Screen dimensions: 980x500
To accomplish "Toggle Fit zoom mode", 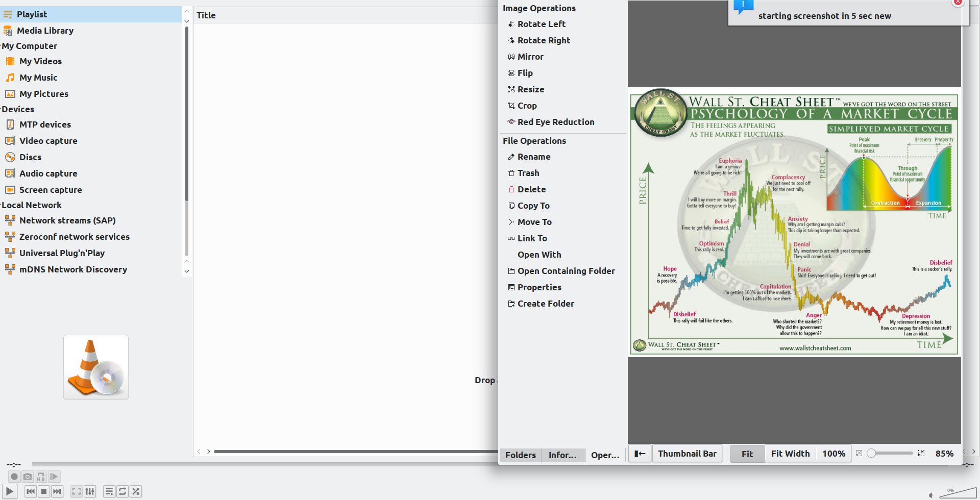I will tap(747, 454).
